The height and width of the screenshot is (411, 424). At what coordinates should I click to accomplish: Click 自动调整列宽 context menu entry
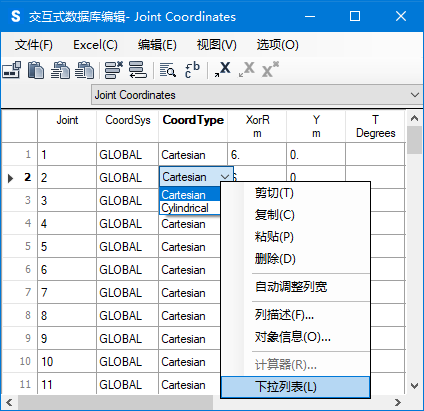click(291, 287)
